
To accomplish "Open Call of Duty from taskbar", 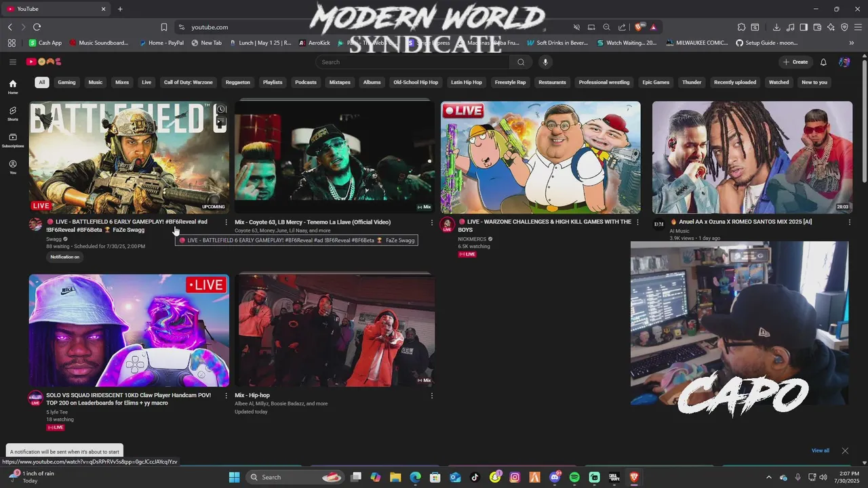I will tap(614, 477).
